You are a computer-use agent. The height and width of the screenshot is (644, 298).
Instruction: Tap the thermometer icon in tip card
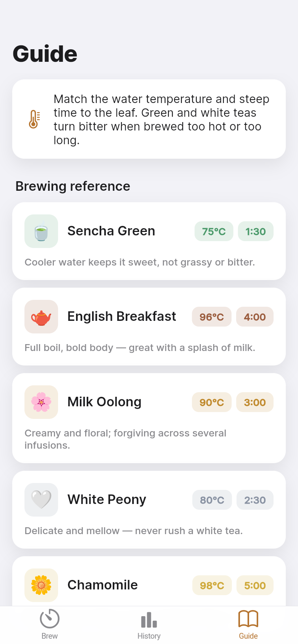pyautogui.click(x=34, y=119)
